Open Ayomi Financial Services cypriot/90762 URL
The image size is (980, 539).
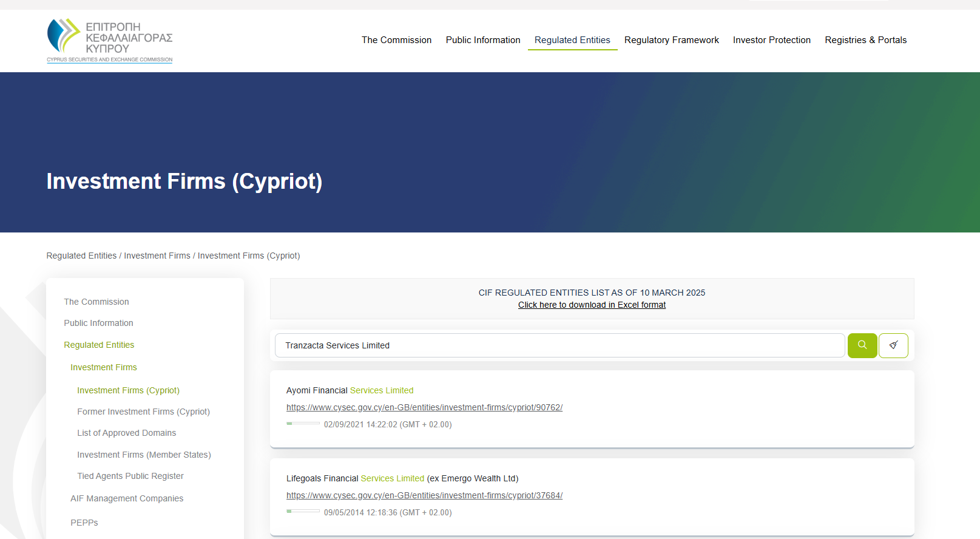coord(424,407)
